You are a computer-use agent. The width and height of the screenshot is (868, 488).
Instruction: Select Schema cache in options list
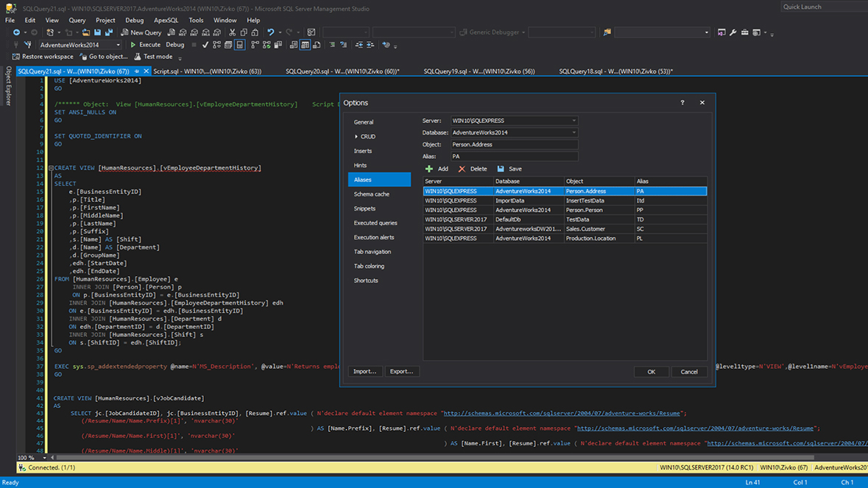tap(372, 194)
